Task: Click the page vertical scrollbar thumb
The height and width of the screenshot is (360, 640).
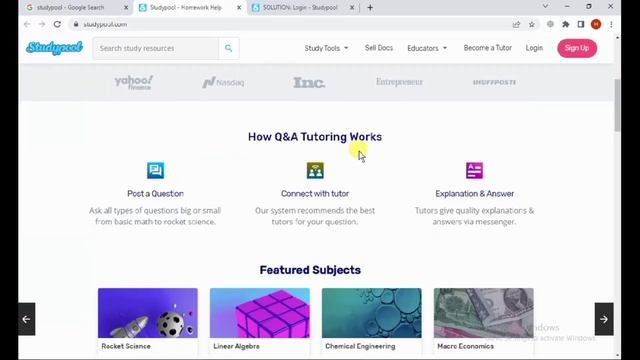Action: tap(617, 105)
